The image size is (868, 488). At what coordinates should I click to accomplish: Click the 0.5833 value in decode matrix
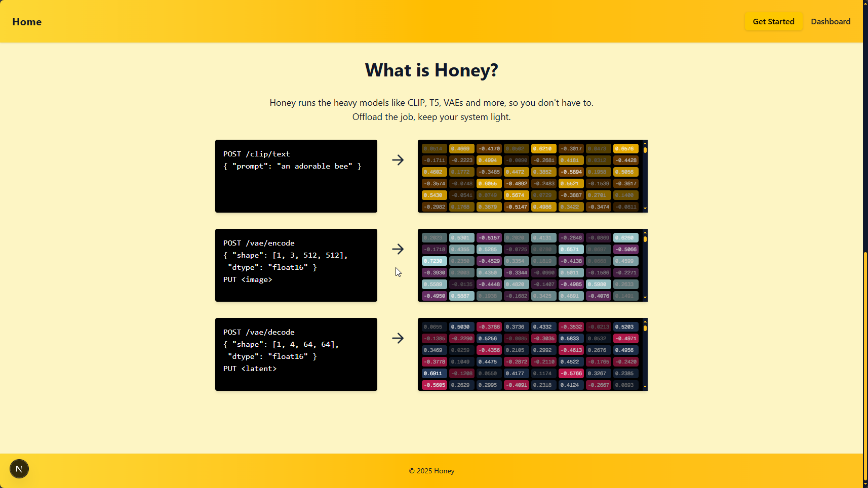571,339
